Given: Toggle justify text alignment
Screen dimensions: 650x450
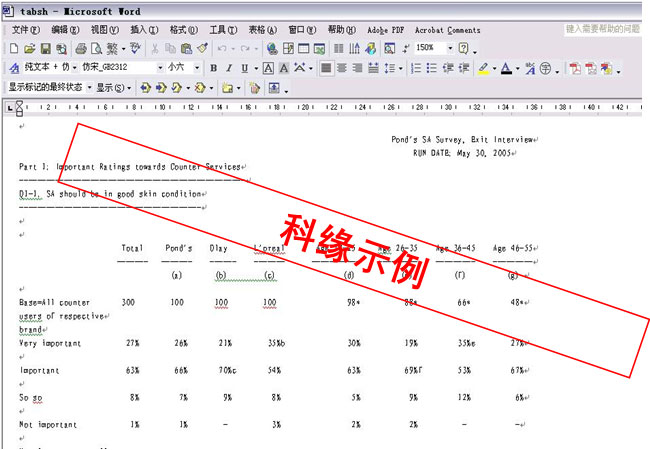Looking at the screenshot, I should (x=326, y=68).
